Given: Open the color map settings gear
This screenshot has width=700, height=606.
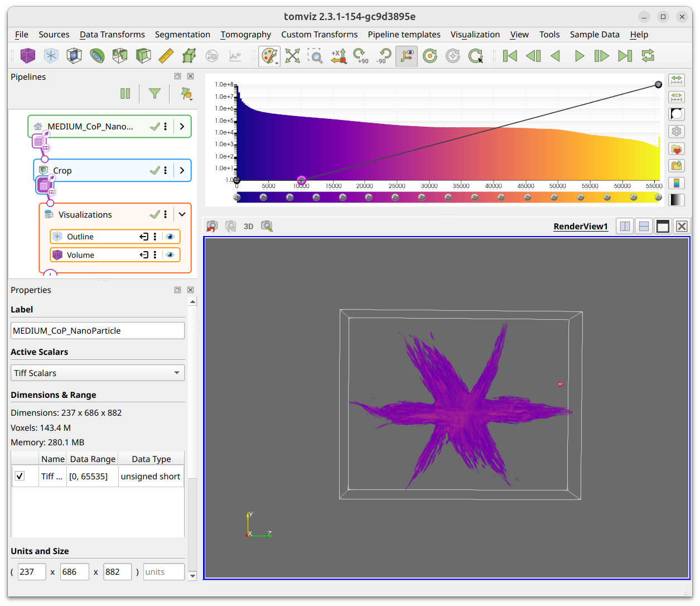Looking at the screenshot, I should [677, 132].
